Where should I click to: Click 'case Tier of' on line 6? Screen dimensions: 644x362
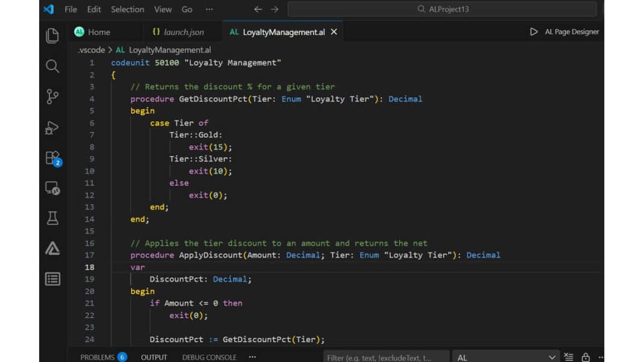click(179, 123)
